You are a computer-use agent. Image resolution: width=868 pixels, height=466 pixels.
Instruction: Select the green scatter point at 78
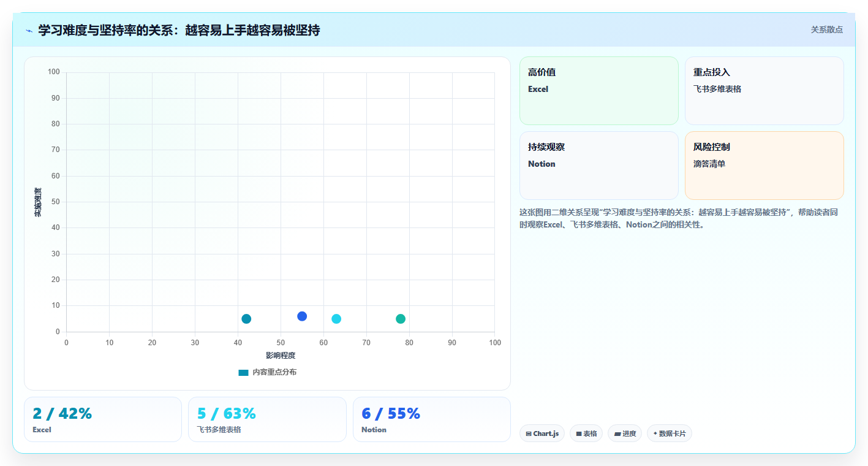coord(401,319)
